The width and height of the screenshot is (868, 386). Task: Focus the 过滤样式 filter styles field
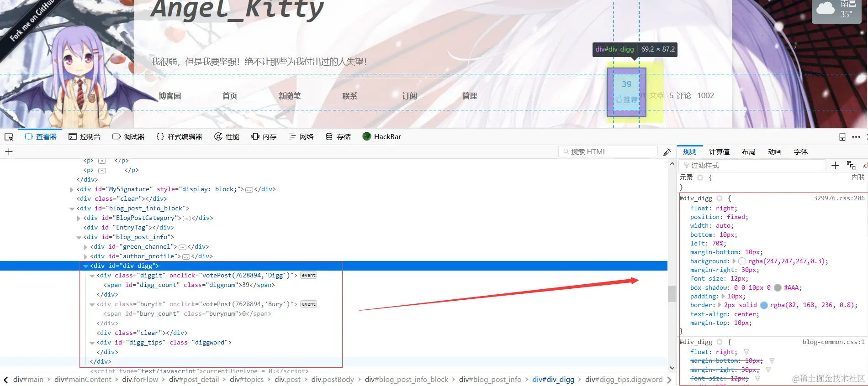point(752,165)
